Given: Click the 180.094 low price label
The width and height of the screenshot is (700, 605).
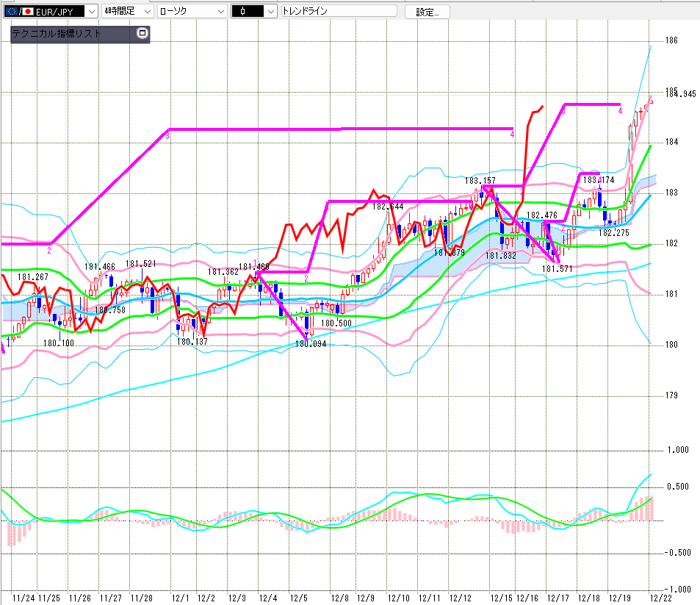Looking at the screenshot, I should 309,343.
